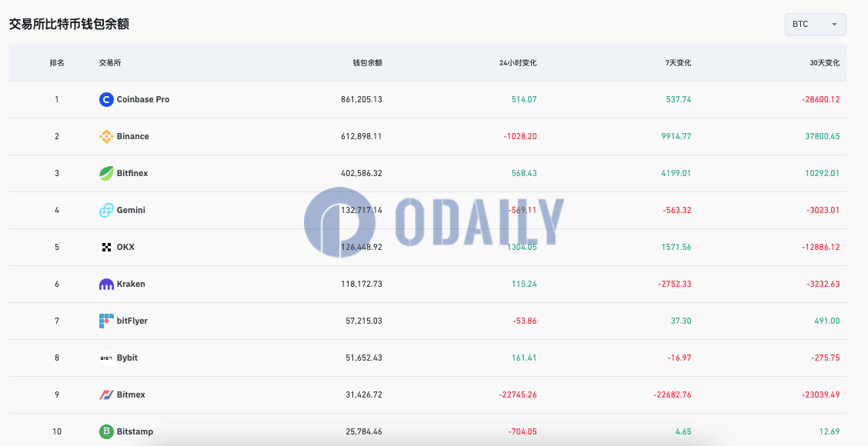This screenshot has height=446, width=868.
Task: Click the Bybit logo icon
Action: tap(106, 358)
